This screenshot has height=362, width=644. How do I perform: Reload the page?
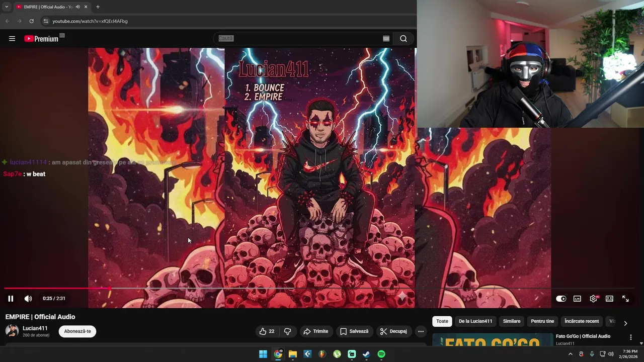31,21
